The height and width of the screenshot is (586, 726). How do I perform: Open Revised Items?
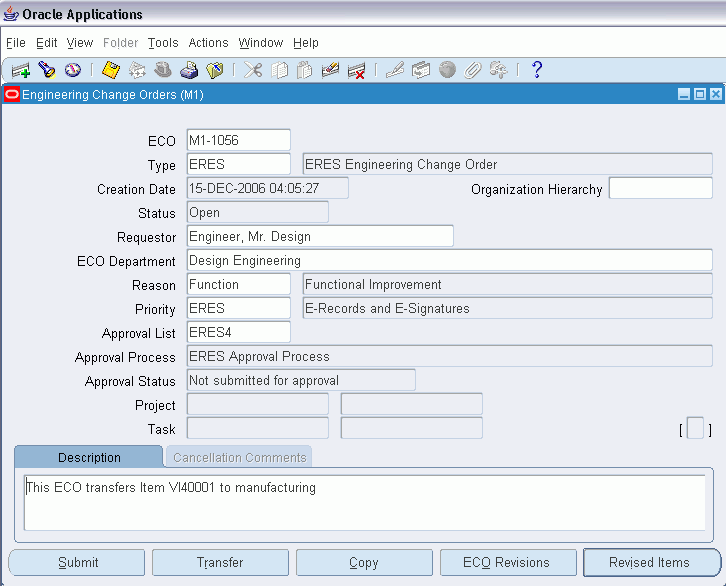652,562
